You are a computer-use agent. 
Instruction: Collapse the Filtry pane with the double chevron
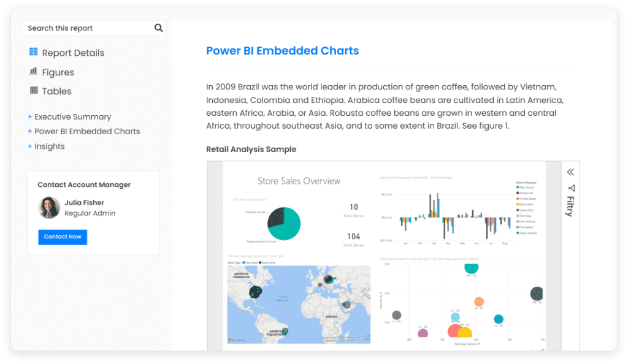[570, 172]
